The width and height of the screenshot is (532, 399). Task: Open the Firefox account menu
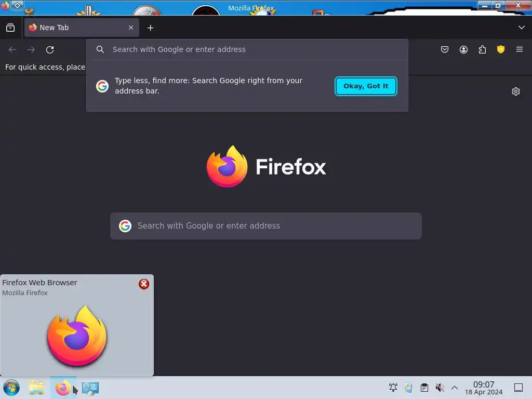(463, 49)
